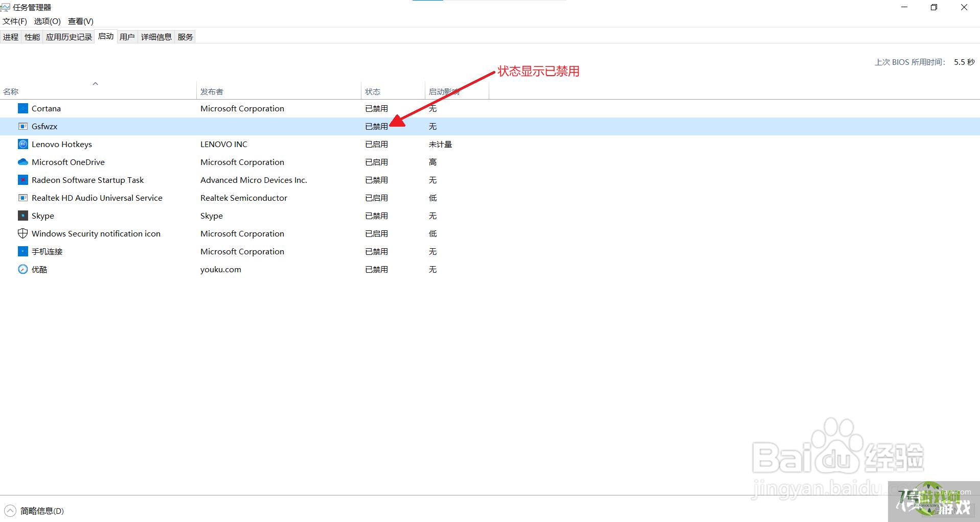The image size is (980, 522).
Task: Close the Task Manager window
Action: pos(964,7)
